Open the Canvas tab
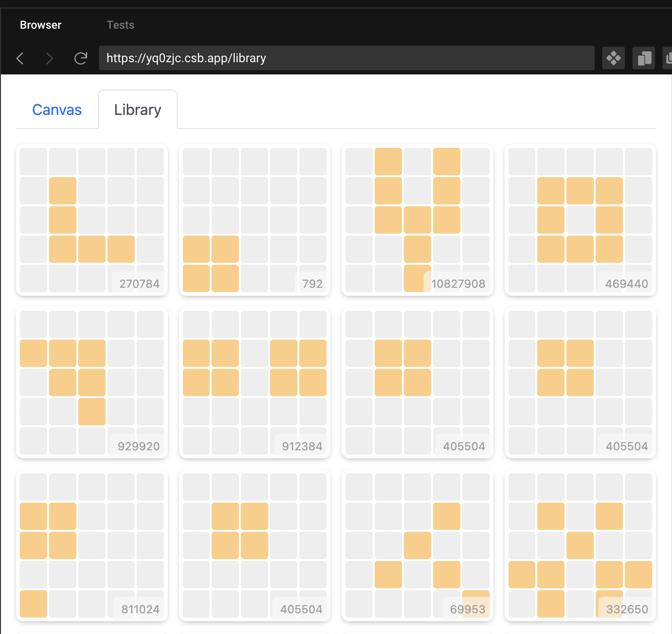Screen dimensions: 672x634 [57, 110]
